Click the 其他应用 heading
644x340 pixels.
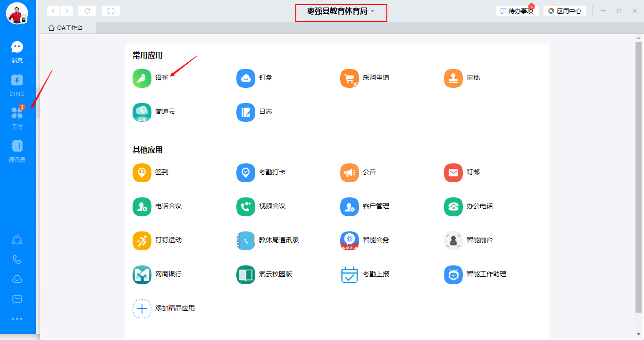click(148, 150)
